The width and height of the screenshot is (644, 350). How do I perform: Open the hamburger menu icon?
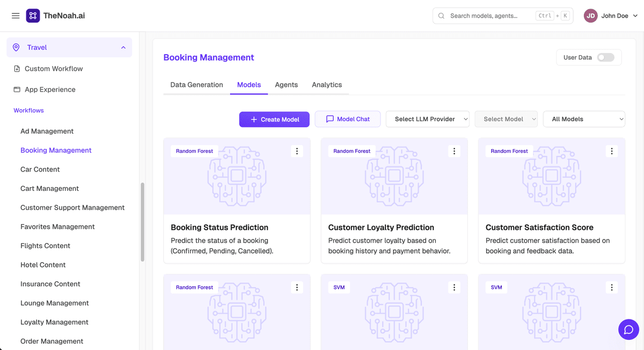16,16
